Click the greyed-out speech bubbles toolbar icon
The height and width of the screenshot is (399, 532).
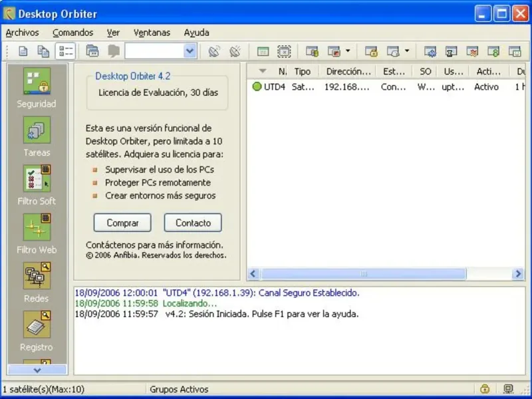coord(114,52)
